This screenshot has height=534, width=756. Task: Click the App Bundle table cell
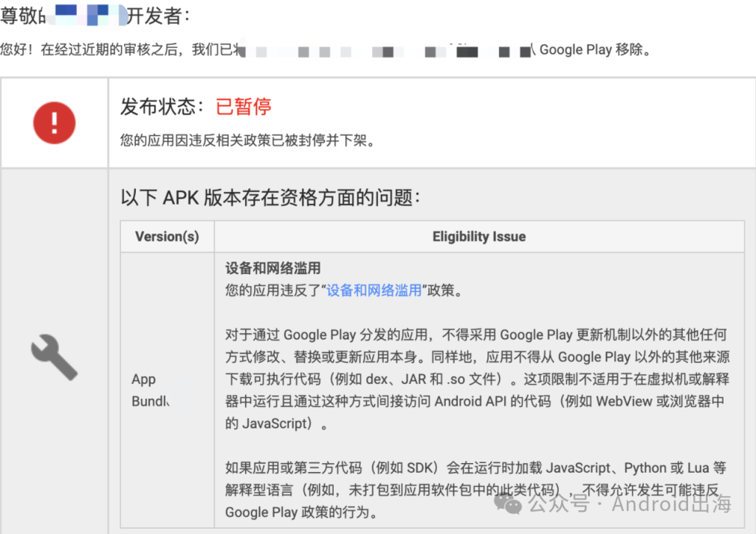pyautogui.click(x=168, y=390)
